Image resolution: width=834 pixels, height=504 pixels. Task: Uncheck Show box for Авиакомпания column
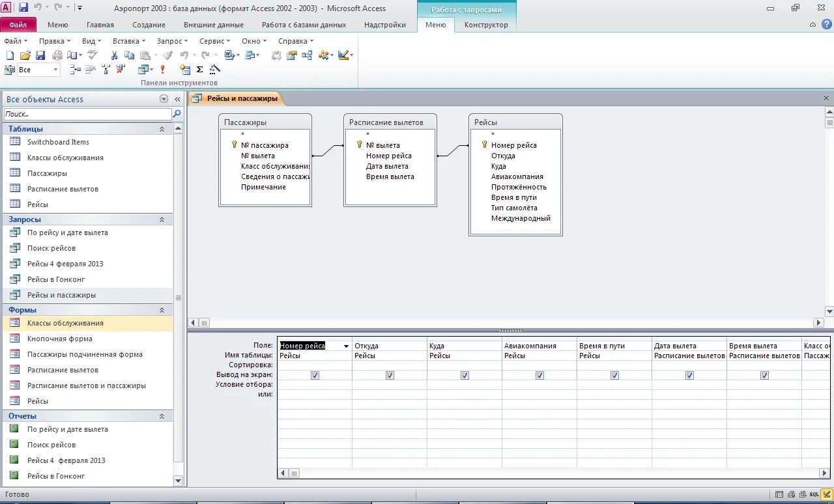[539, 375]
